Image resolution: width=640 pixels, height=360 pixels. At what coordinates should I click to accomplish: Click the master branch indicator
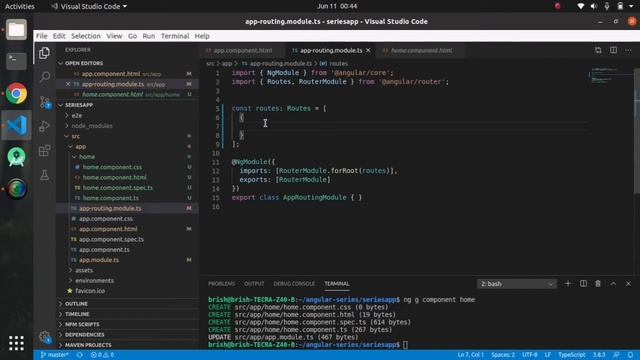pyautogui.click(x=55, y=355)
